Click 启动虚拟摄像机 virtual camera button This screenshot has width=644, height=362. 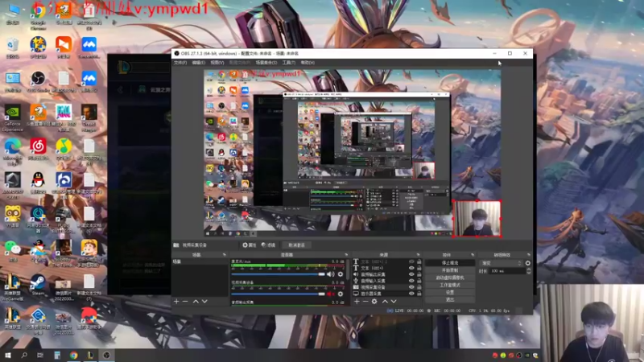(450, 278)
